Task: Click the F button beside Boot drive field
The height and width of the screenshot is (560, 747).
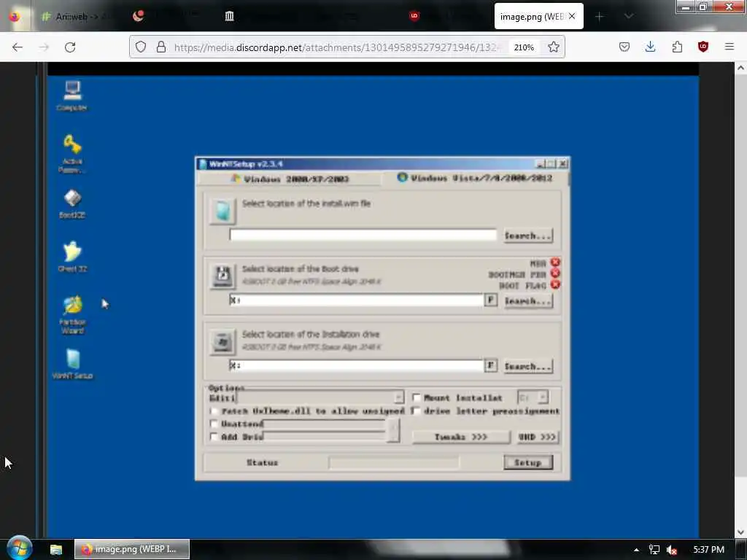Action: [491, 300]
